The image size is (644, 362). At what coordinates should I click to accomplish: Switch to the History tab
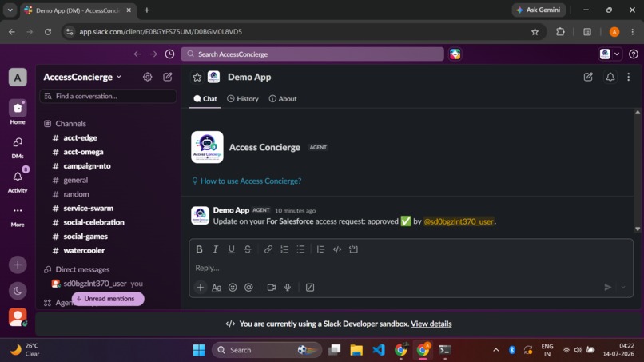(x=243, y=98)
